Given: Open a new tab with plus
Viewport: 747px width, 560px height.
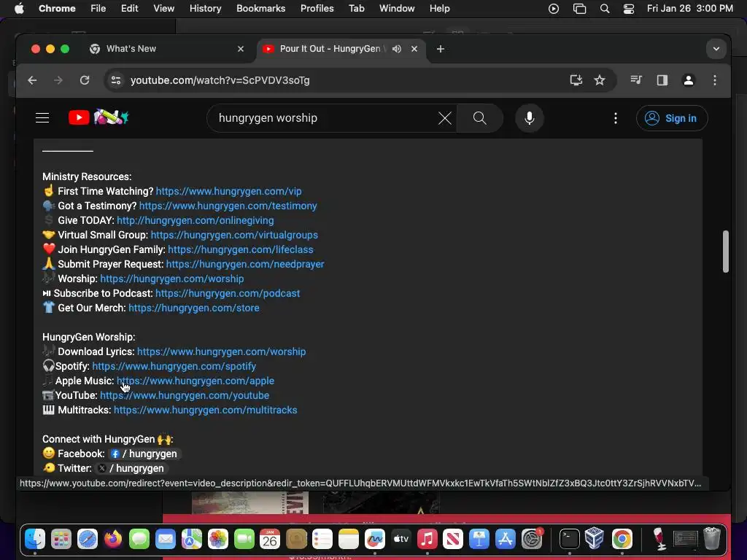Looking at the screenshot, I should pos(440,49).
